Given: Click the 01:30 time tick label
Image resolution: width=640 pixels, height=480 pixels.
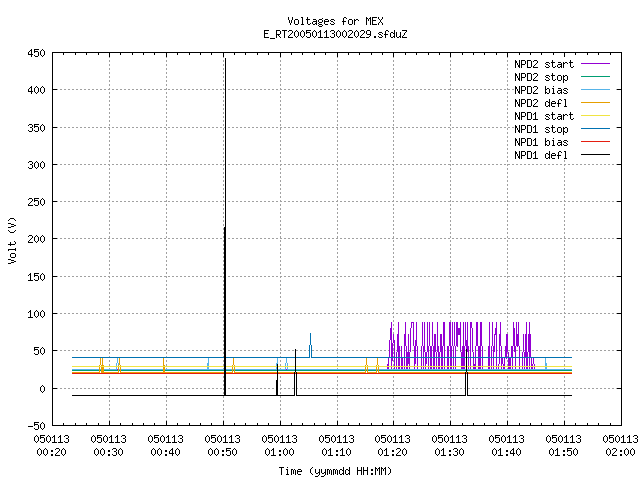Looking at the screenshot, I should (x=449, y=452).
